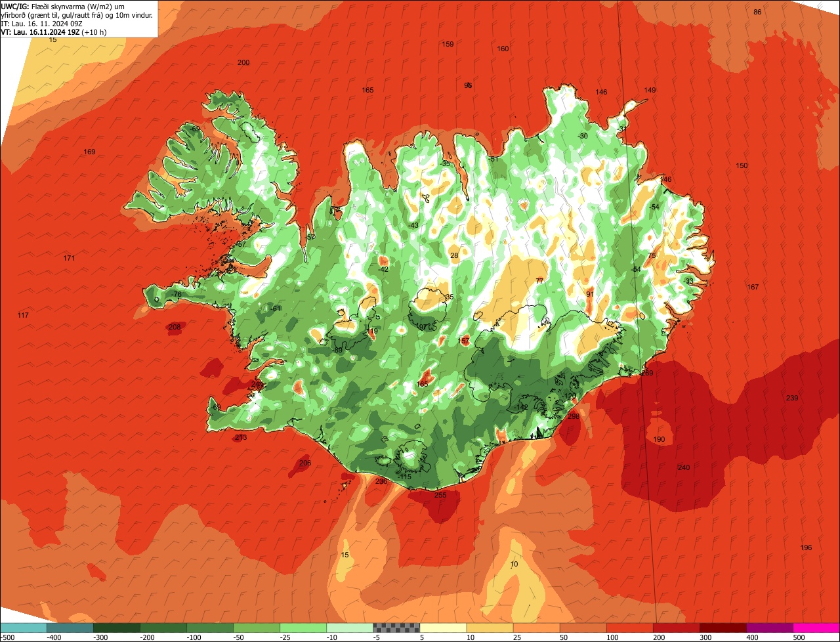This screenshot has width=840, height=642.
Task: Click the '-42' value on the map
Action: [384, 270]
